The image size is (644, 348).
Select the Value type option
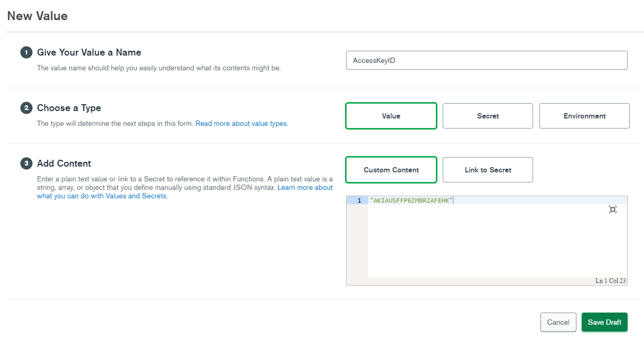(391, 115)
